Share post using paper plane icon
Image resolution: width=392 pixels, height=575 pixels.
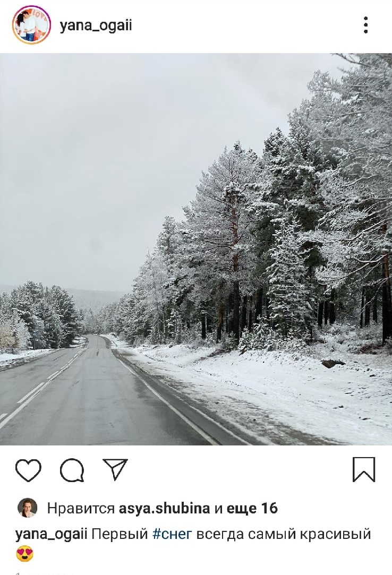115,469
